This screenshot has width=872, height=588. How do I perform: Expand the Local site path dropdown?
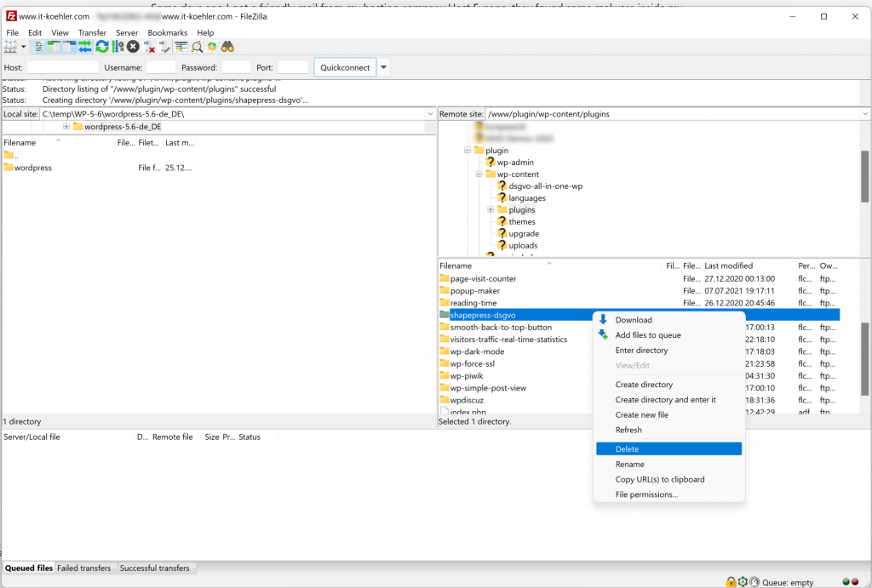[x=430, y=114]
